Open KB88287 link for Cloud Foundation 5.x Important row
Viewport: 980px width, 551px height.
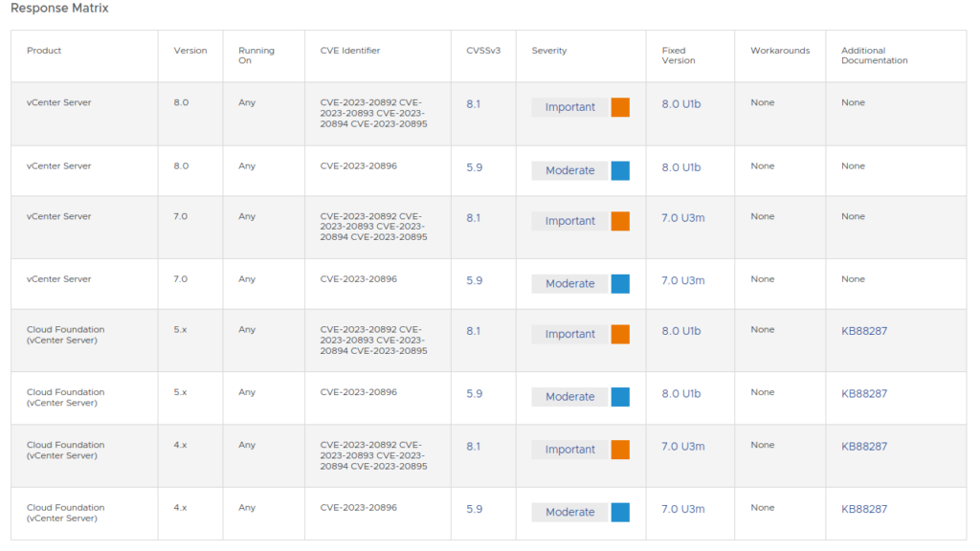[864, 331]
